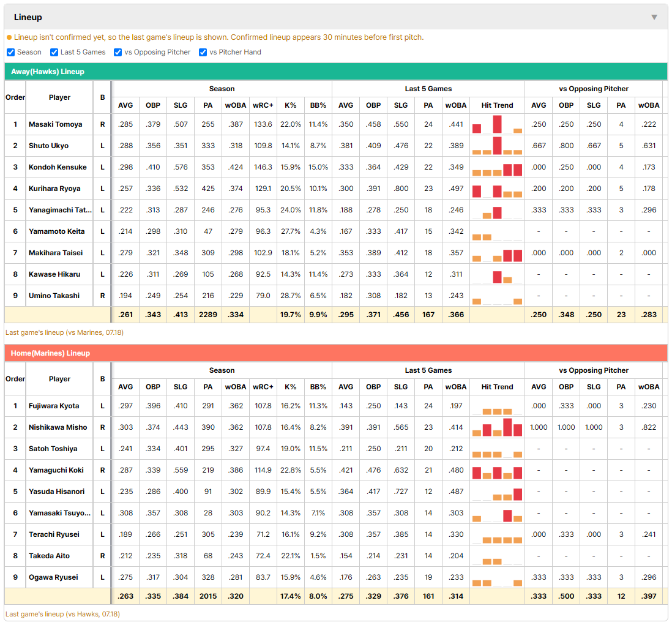Click Ogawa Ryusei's player name
This screenshot has width=672, height=625.
(53, 577)
